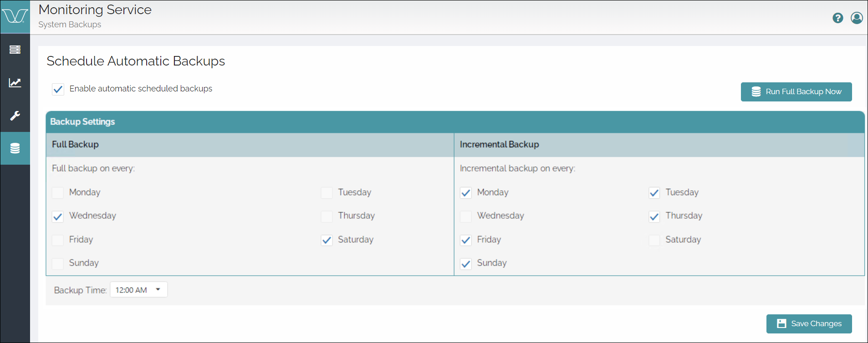
Task: Select the database backups sidebar icon
Action: click(15, 148)
